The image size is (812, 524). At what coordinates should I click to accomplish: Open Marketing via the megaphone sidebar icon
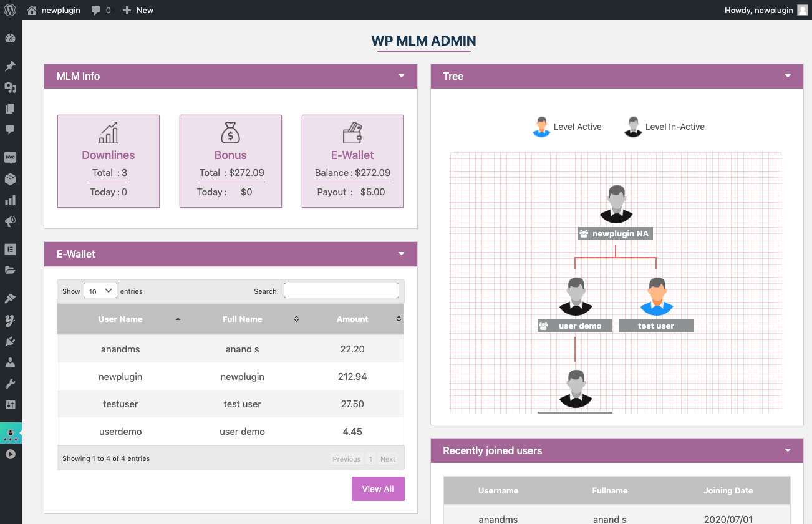pos(10,221)
